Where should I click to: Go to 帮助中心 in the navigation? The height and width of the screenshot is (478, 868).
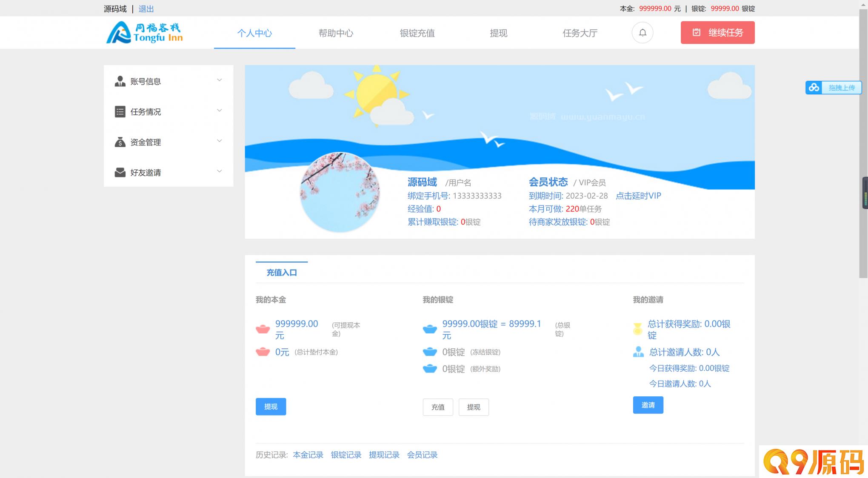(x=336, y=33)
